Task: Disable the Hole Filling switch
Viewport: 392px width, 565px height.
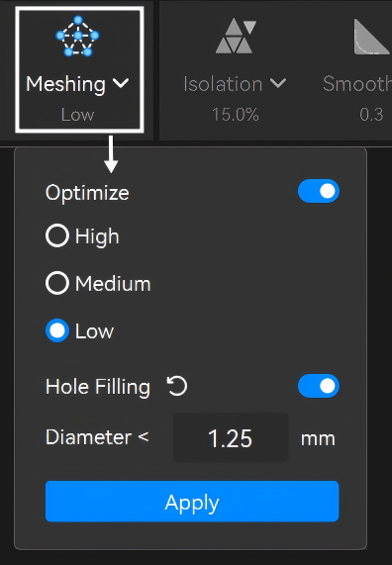Action: 319,386
